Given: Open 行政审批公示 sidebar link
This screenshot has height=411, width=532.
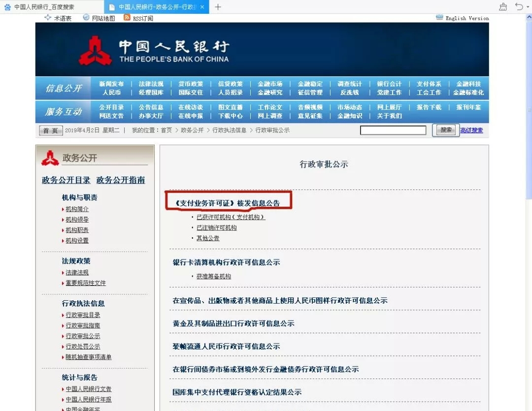Looking at the screenshot, I should [x=83, y=336].
